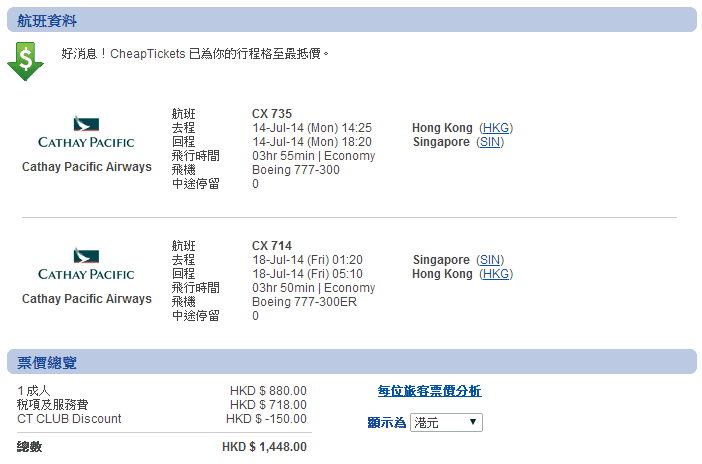Image resolution: width=702 pixels, height=464 pixels.
Task: Open SIN airport link in first flight
Action: 490,142
